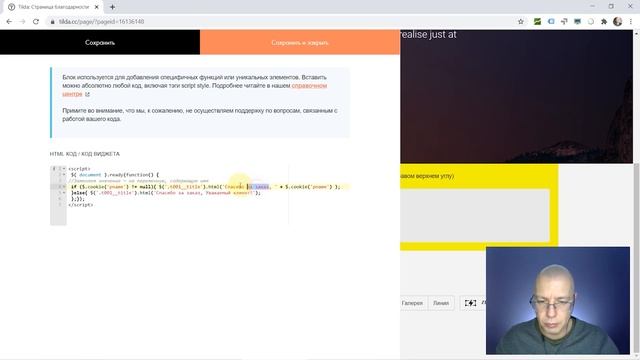Open a new browser tab

(x=112, y=7)
